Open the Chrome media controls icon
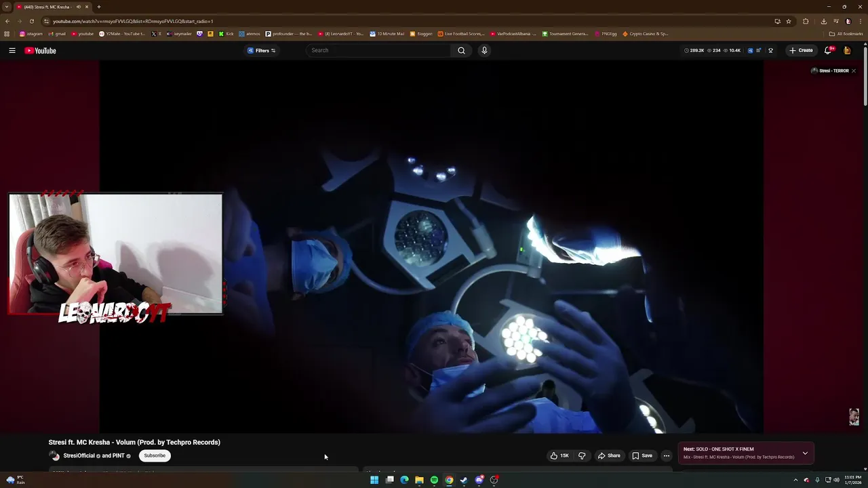This screenshot has width=868, height=488. [x=836, y=21]
